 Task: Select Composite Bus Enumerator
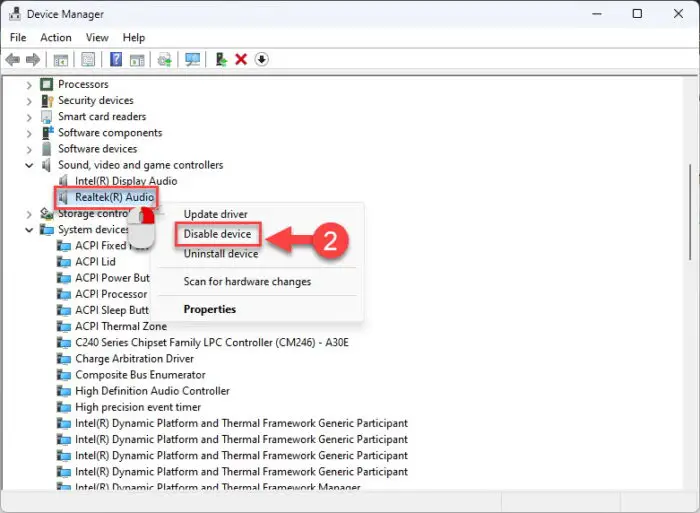click(x=140, y=375)
